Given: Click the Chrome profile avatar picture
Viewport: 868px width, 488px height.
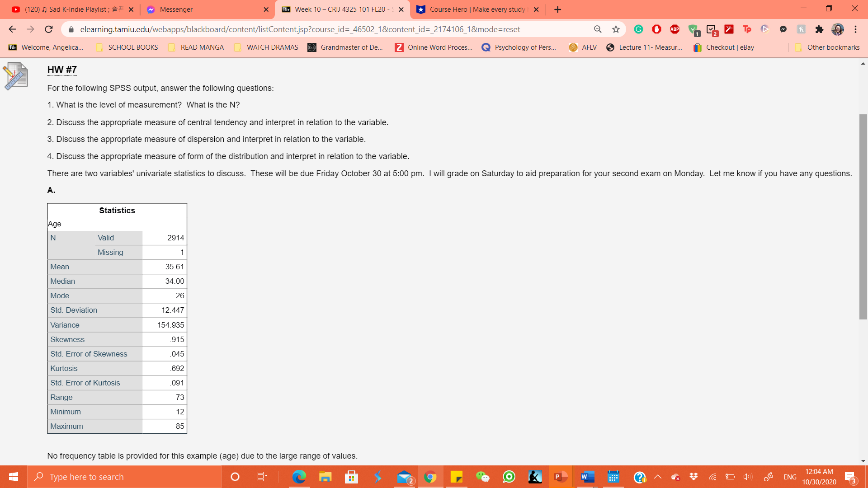Looking at the screenshot, I should pos(838,29).
